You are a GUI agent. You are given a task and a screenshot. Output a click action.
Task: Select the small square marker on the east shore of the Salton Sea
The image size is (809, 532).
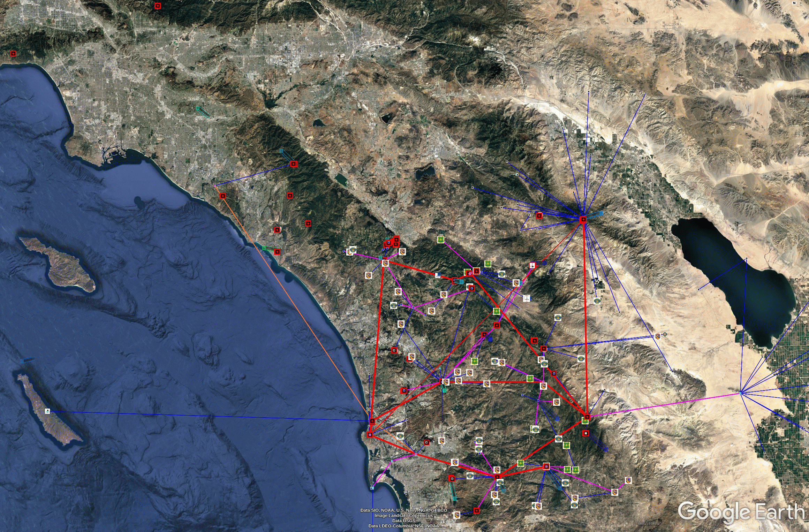click(747, 259)
